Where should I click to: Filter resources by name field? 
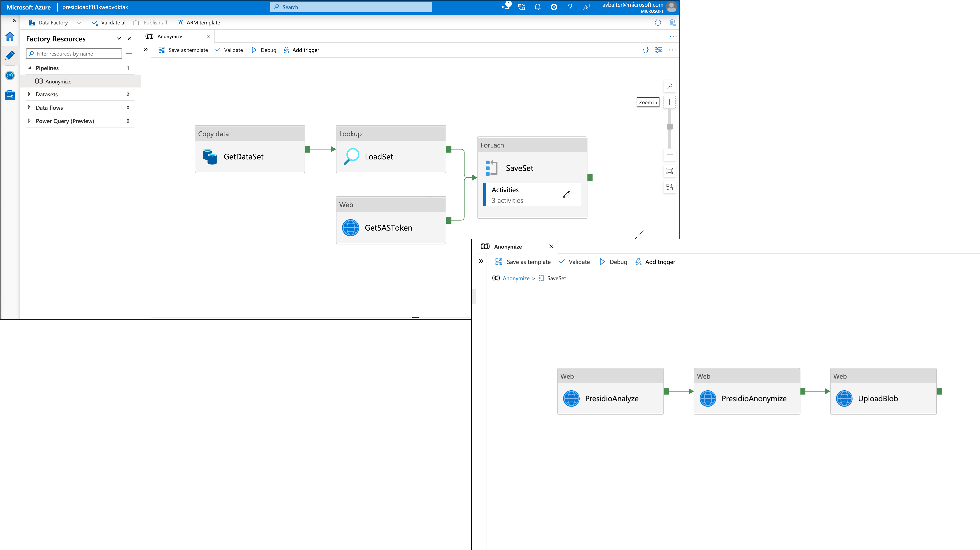74,54
